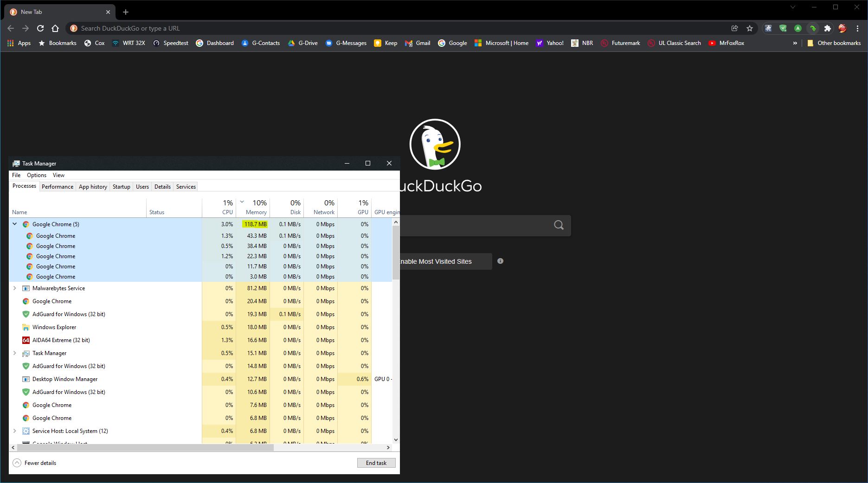The width and height of the screenshot is (868, 483).
Task: Share this page from the address bar
Action: pos(735,28)
